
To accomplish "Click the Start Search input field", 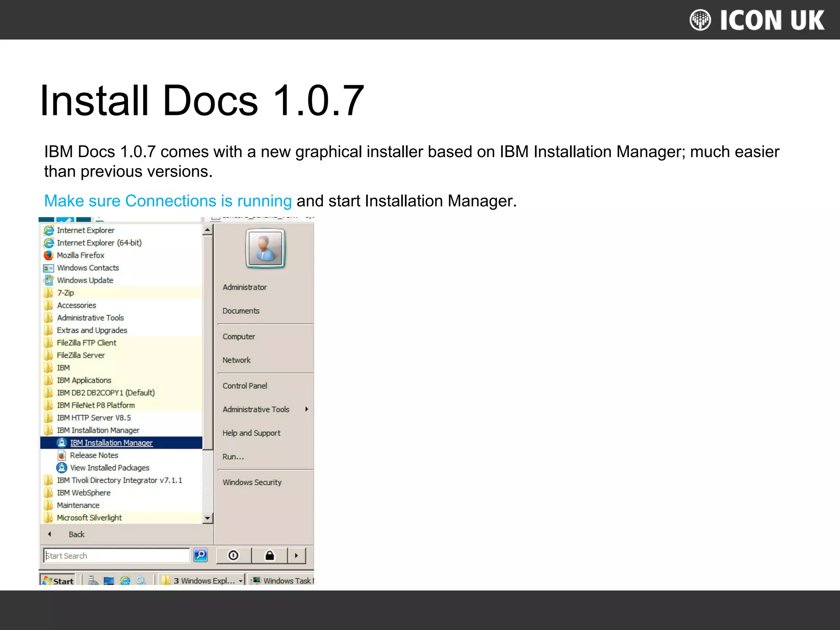I will (x=116, y=556).
